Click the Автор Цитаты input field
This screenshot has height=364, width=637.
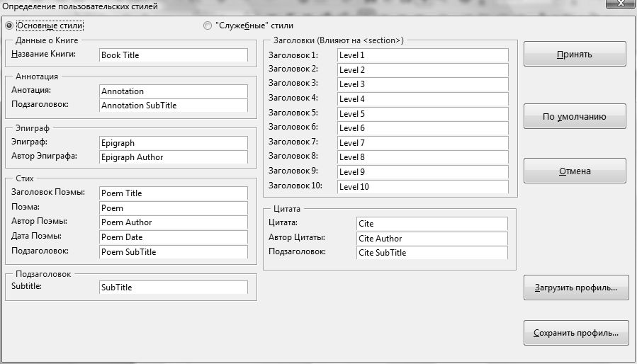pos(432,239)
